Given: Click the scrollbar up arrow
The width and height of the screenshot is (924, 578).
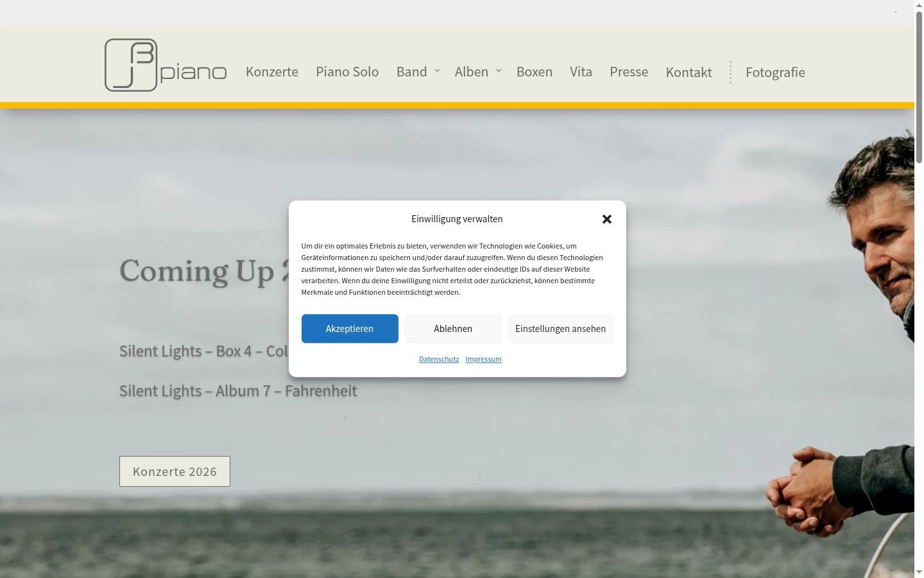Looking at the screenshot, I should pyautogui.click(x=919, y=5).
